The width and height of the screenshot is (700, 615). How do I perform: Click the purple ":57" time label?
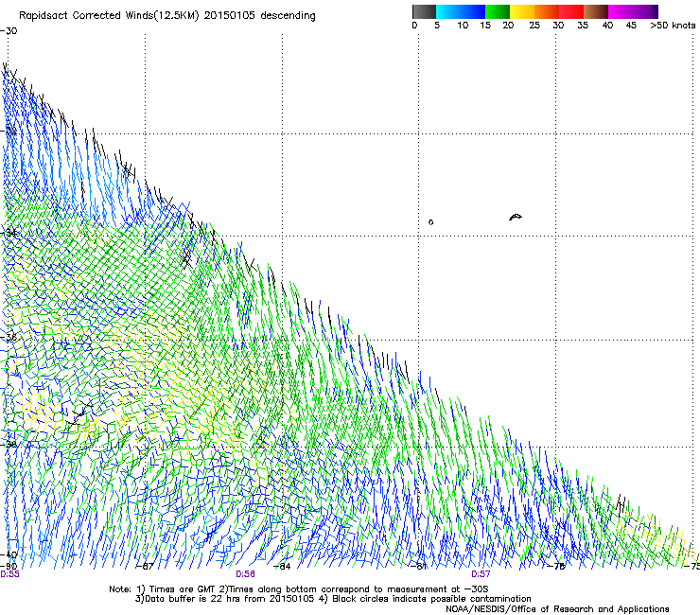(481, 574)
